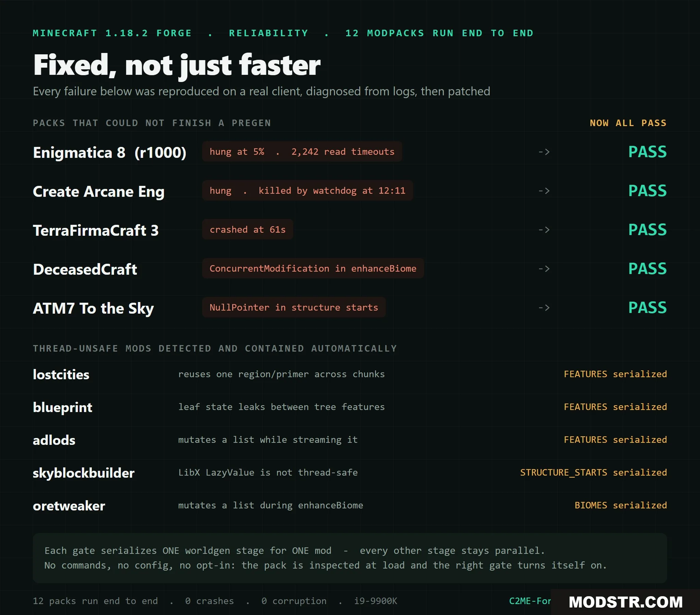Click the PASS result for Create Arcane Eng
The width and height of the screenshot is (700, 615).
[647, 191]
